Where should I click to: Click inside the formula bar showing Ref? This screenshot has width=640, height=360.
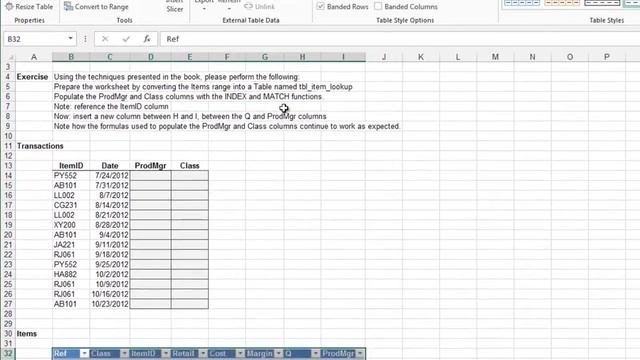tap(400, 39)
